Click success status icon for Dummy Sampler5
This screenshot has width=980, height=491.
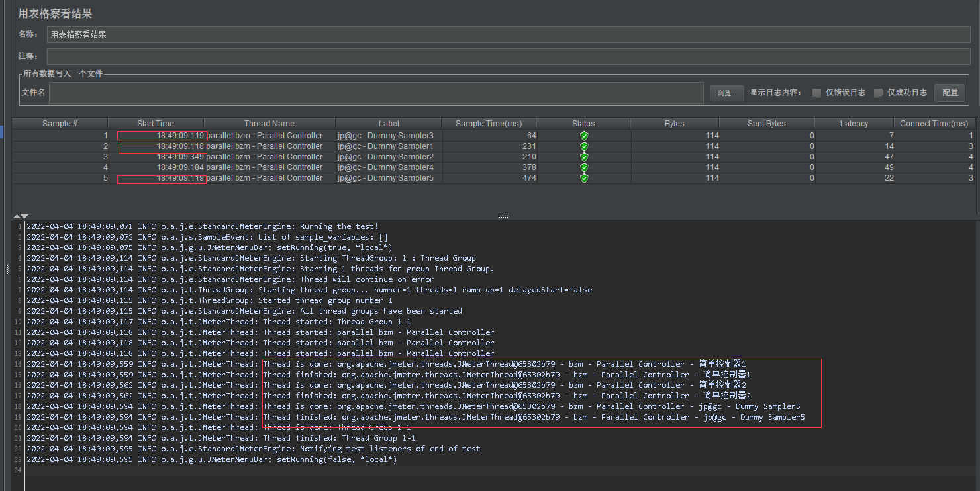tap(584, 178)
